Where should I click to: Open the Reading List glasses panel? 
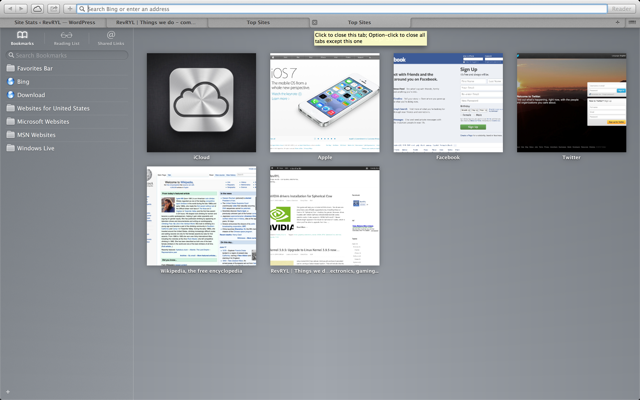click(67, 38)
